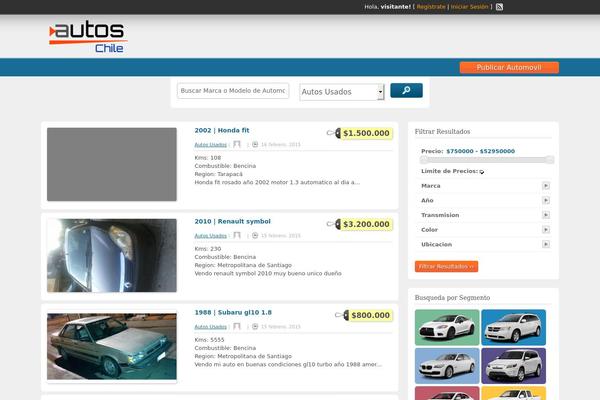Viewport: 600px width, 400px height.
Task: Click Autos Usados link under Renault symbol
Action: [210, 236]
